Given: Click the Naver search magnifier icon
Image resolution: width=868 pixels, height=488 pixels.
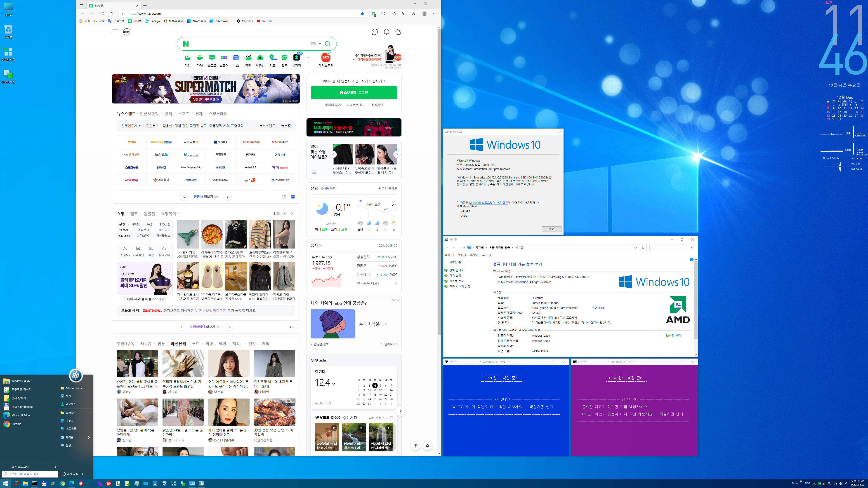Looking at the screenshot, I should pyautogui.click(x=328, y=44).
